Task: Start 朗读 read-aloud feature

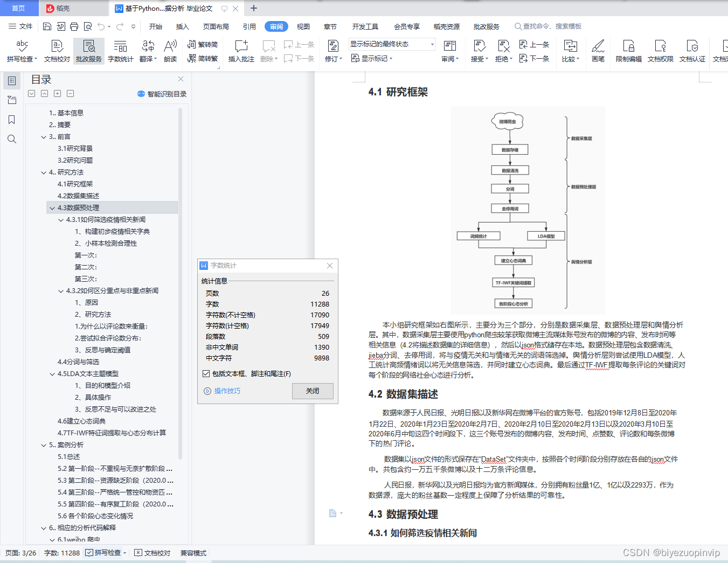Action: click(x=170, y=51)
